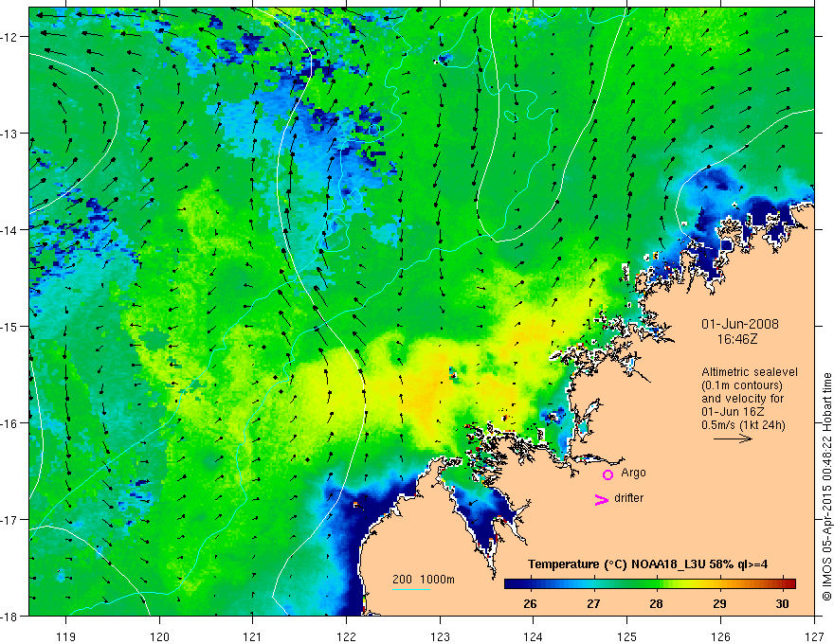This screenshot has width=834, height=644.
Task: Click the longitude label '123'
Action: point(440,636)
